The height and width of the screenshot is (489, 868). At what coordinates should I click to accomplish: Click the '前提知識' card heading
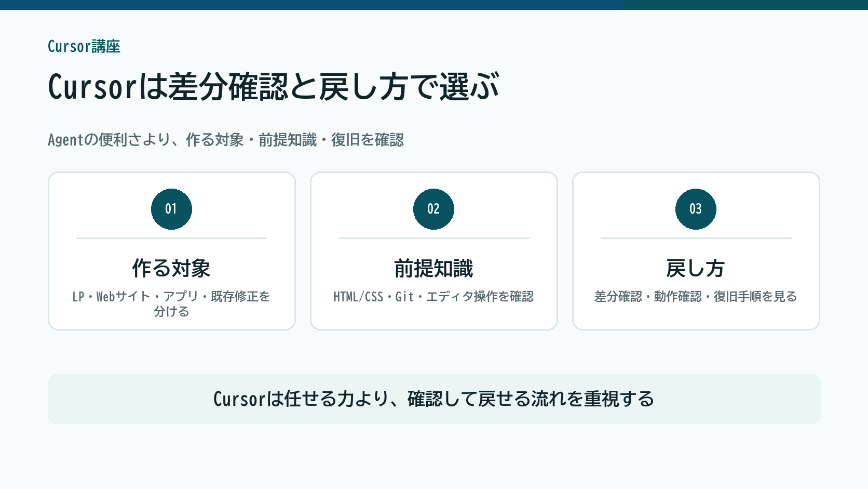(x=433, y=269)
